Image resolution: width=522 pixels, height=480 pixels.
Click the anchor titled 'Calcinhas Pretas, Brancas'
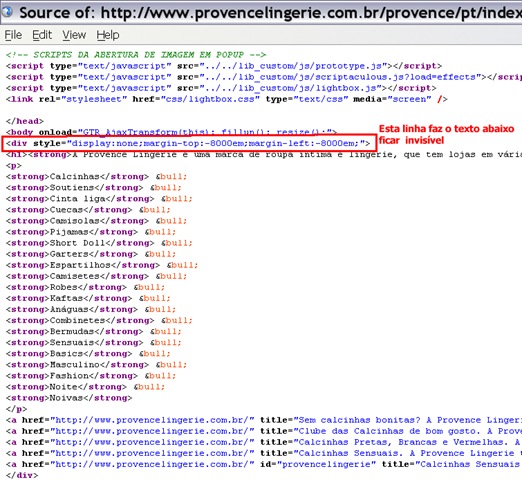264,442
